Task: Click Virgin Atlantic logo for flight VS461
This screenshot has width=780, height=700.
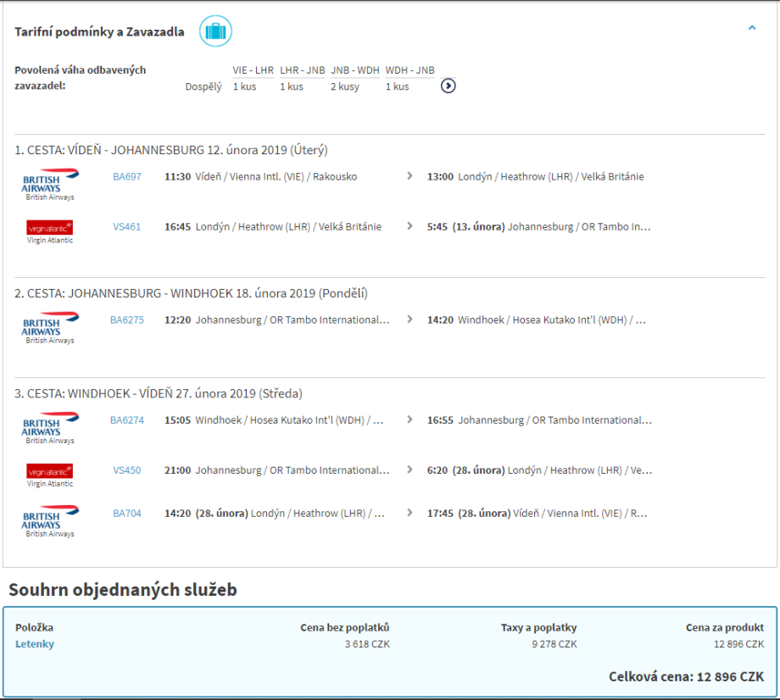Action: [x=50, y=231]
